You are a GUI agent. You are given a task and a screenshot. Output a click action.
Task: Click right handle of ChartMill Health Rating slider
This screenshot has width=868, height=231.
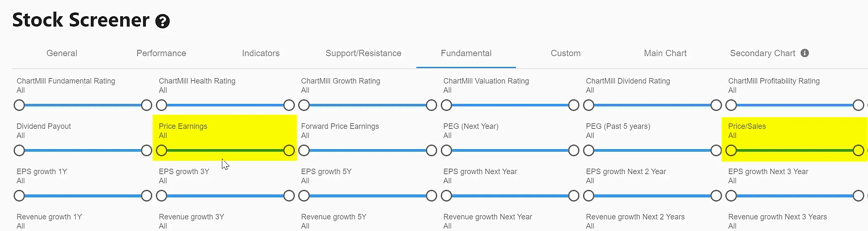click(x=289, y=105)
